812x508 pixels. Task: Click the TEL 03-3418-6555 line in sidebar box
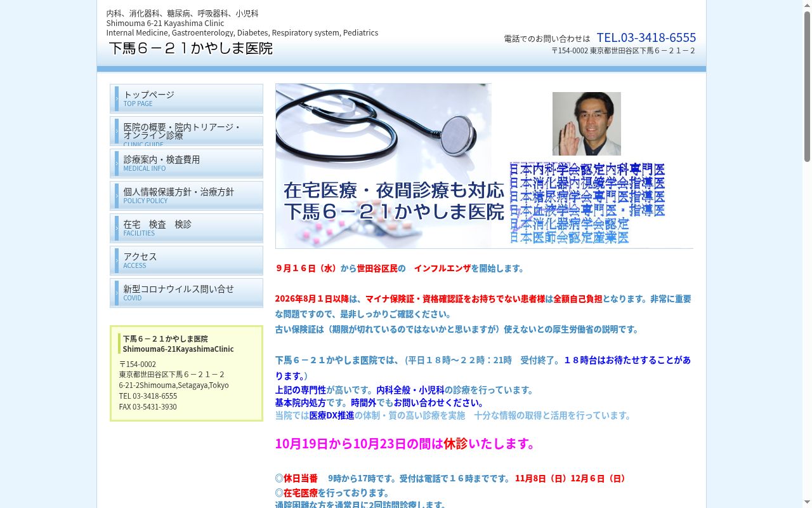pyautogui.click(x=148, y=396)
